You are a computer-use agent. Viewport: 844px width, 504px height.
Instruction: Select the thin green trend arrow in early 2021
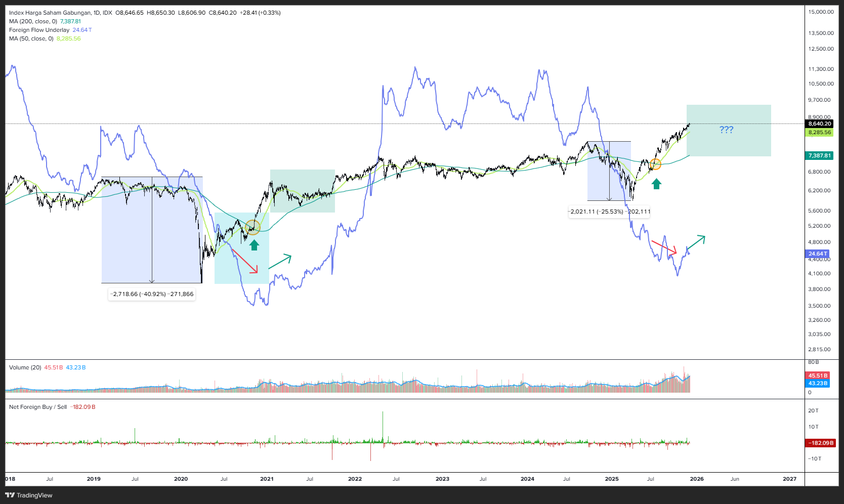tap(280, 261)
